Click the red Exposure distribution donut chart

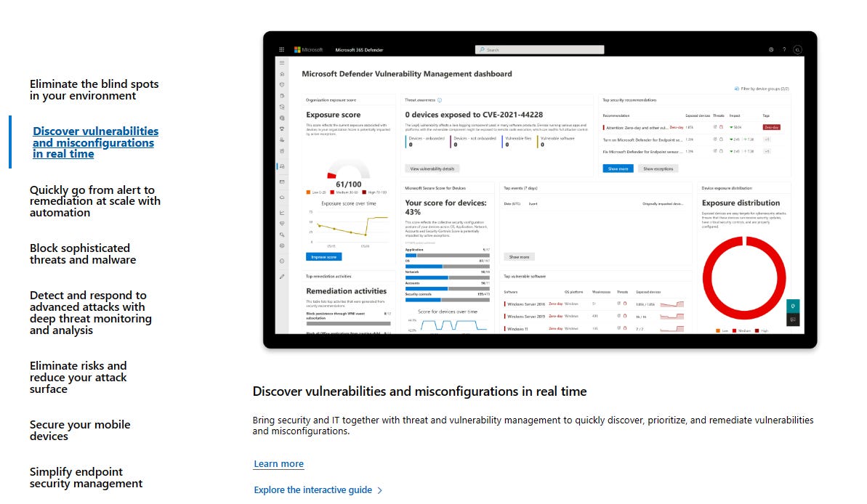point(744,278)
